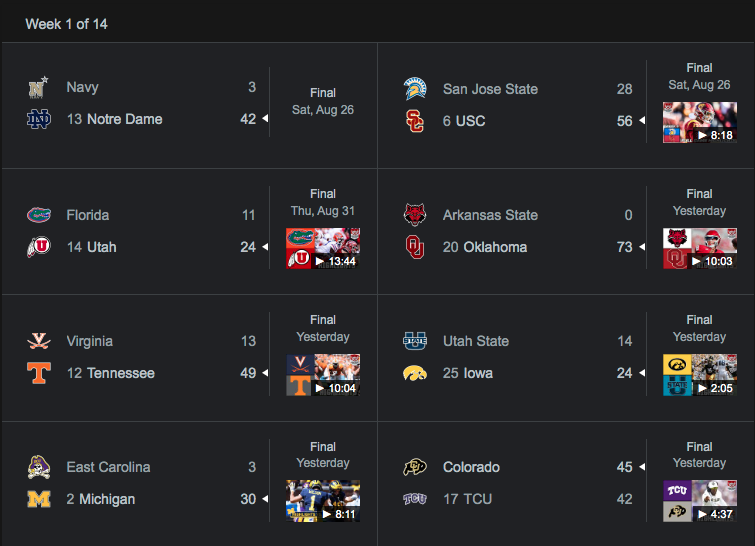Click the Notre Dame logo
This screenshot has width=755, height=546.
(38, 120)
